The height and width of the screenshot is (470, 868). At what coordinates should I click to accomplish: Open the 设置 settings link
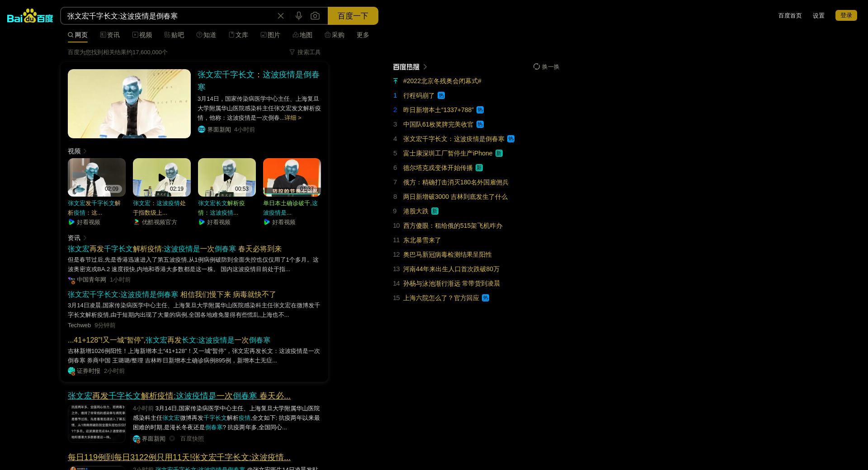click(x=819, y=15)
